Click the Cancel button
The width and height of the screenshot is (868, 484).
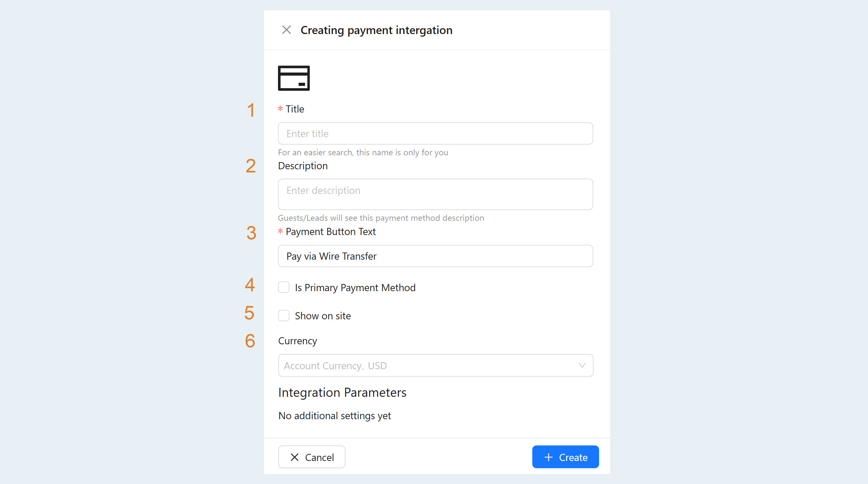point(312,457)
